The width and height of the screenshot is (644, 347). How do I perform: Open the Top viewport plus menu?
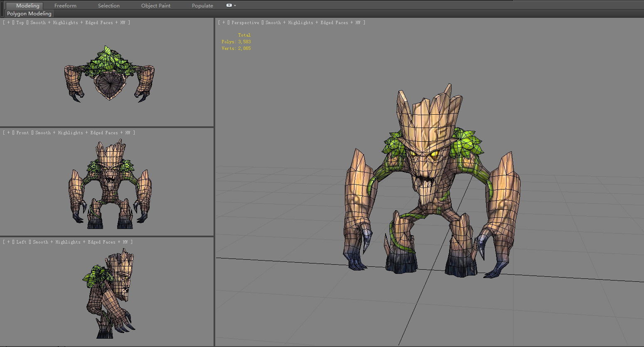pyautogui.click(x=8, y=22)
